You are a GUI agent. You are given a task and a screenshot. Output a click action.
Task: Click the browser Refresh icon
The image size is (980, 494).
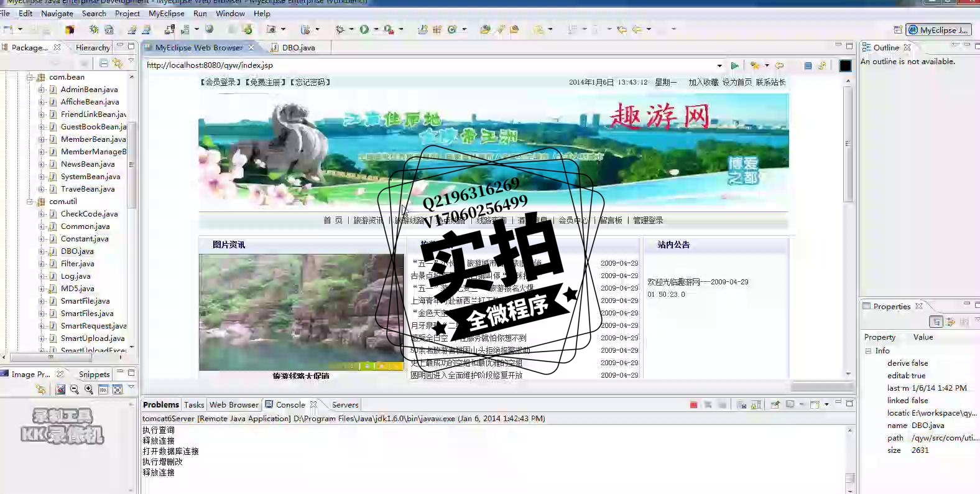click(x=822, y=65)
